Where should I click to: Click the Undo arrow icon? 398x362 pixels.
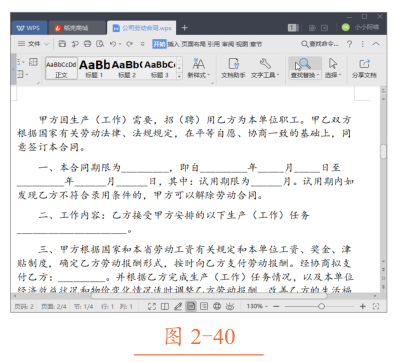(x=113, y=44)
